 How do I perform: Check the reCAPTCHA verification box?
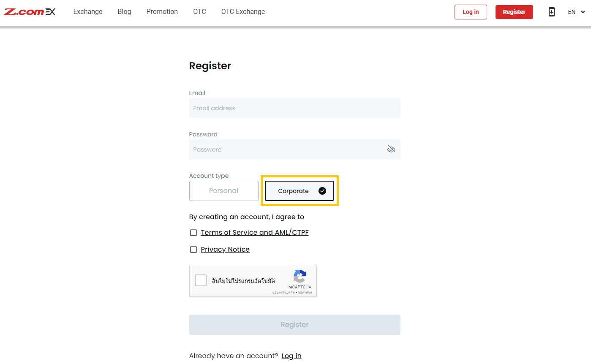pos(201,280)
